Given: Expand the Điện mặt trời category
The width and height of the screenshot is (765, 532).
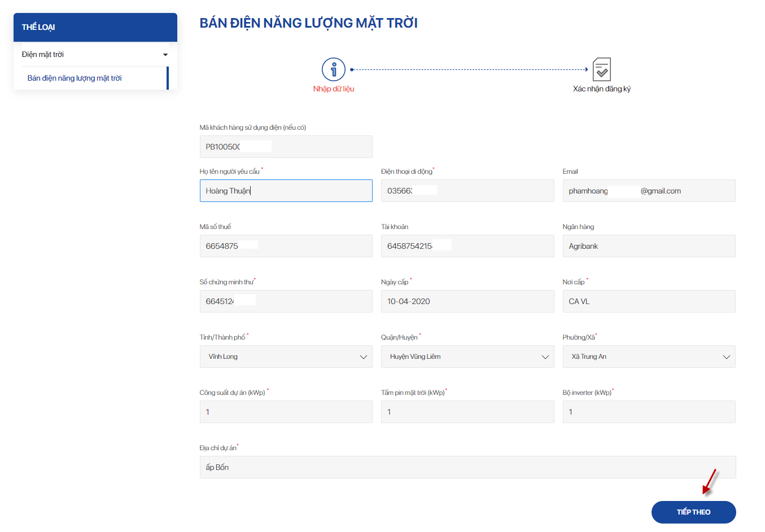Looking at the screenshot, I should pyautogui.click(x=95, y=55).
